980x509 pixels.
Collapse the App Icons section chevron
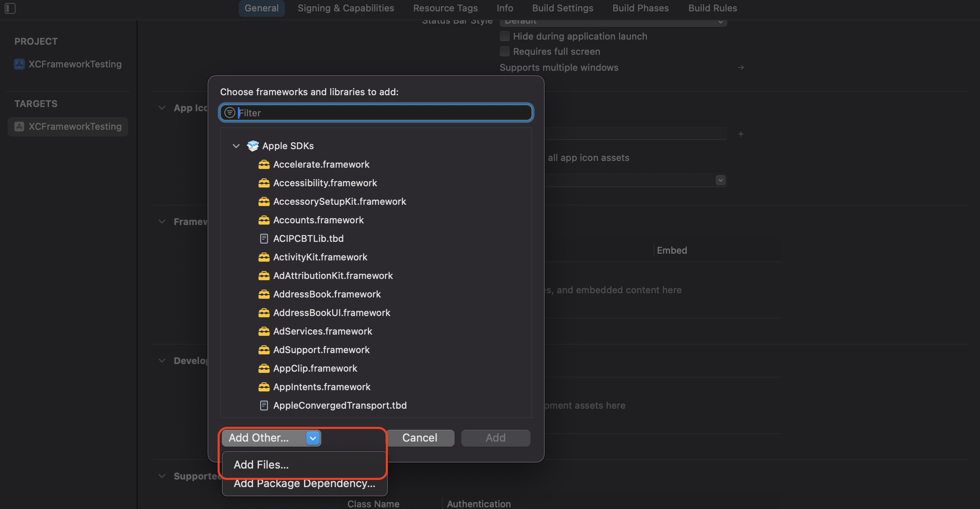[x=162, y=108]
